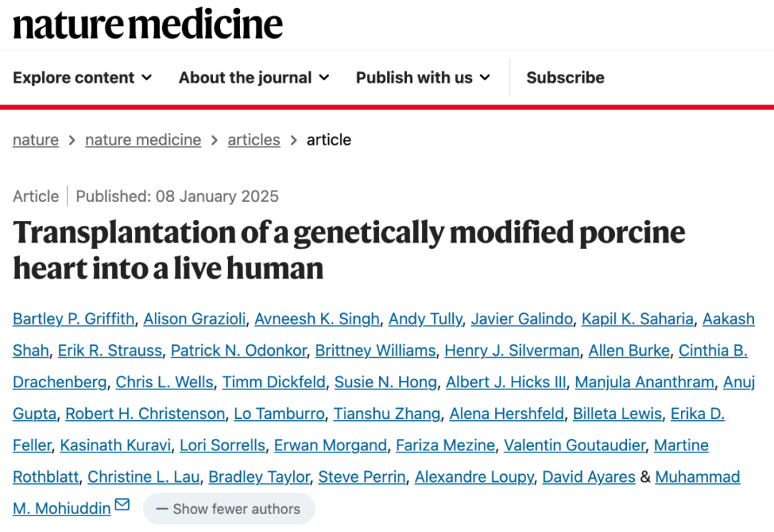This screenshot has height=532, width=774.
Task: Open author Alison Grazioli link
Action: [x=194, y=319]
